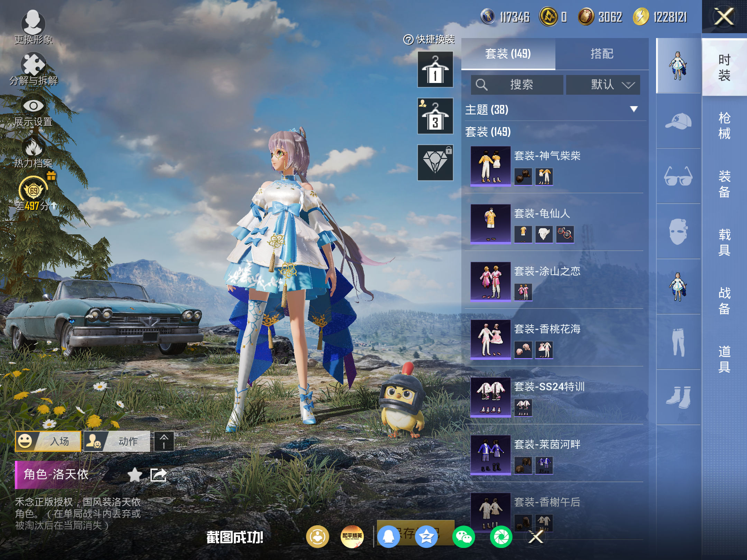This screenshot has width=747, height=560.
Task: Select the 套装-神气柴柴 outfit thumbnail
Action: coord(490,166)
